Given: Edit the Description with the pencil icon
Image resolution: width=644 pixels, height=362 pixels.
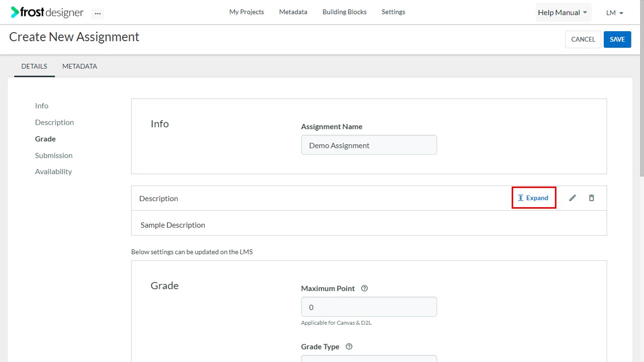Looking at the screenshot, I should (x=572, y=198).
